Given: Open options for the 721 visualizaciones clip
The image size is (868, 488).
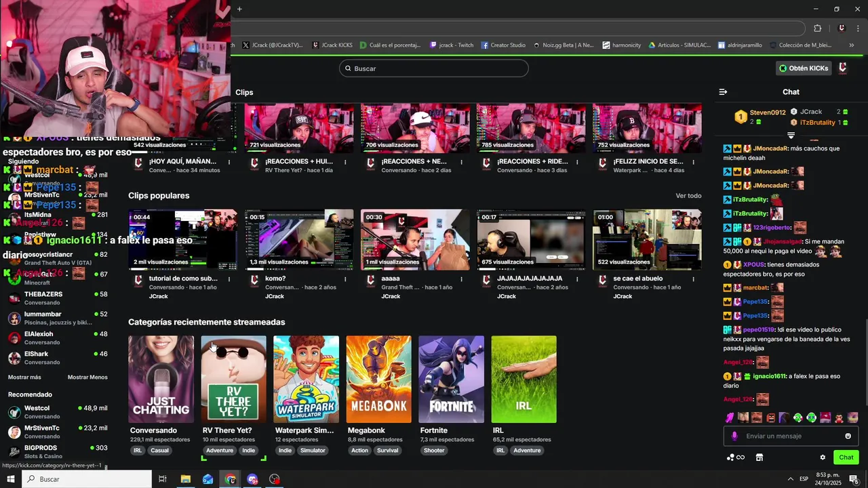Looking at the screenshot, I should 345,163.
